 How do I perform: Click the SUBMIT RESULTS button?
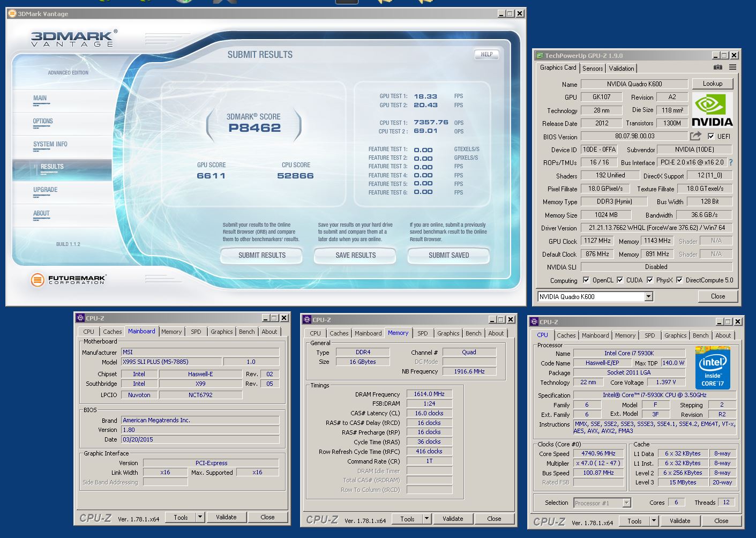pyautogui.click(x=262, y=255)
